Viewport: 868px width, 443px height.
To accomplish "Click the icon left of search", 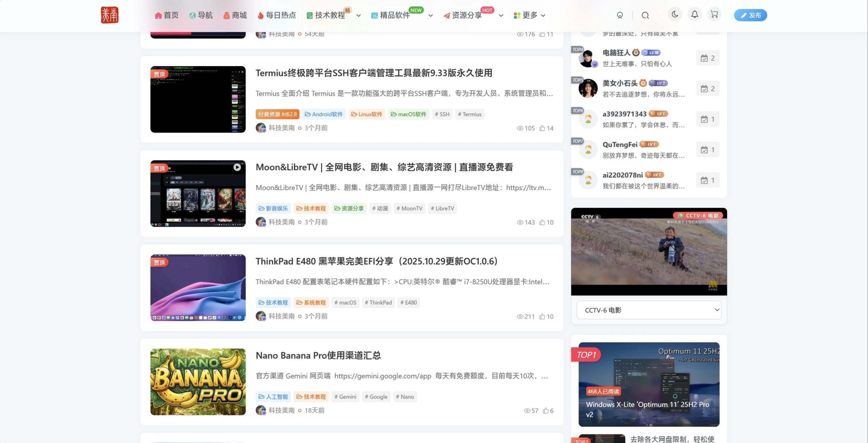I will tap(620, 15).
